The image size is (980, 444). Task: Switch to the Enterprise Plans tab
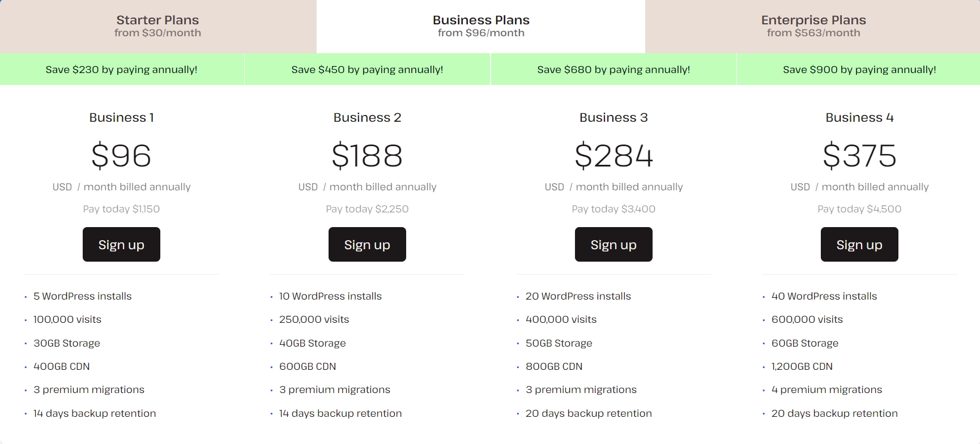(813, 25)
